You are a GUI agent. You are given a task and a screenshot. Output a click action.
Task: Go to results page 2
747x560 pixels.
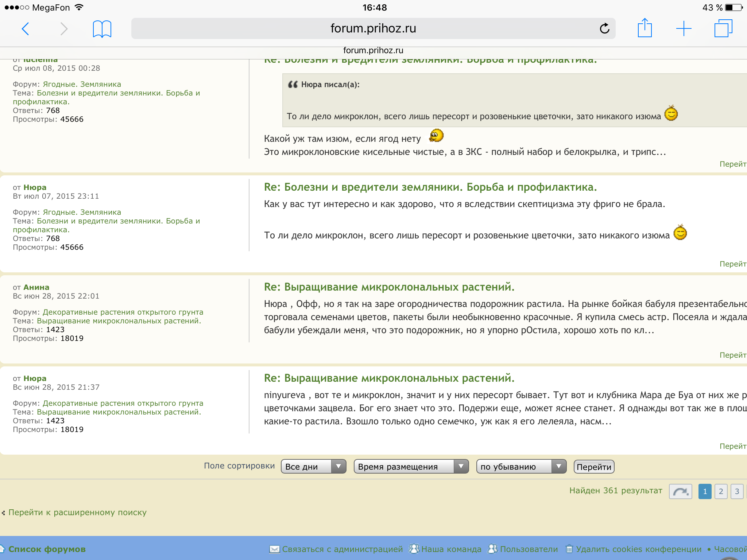721,491
